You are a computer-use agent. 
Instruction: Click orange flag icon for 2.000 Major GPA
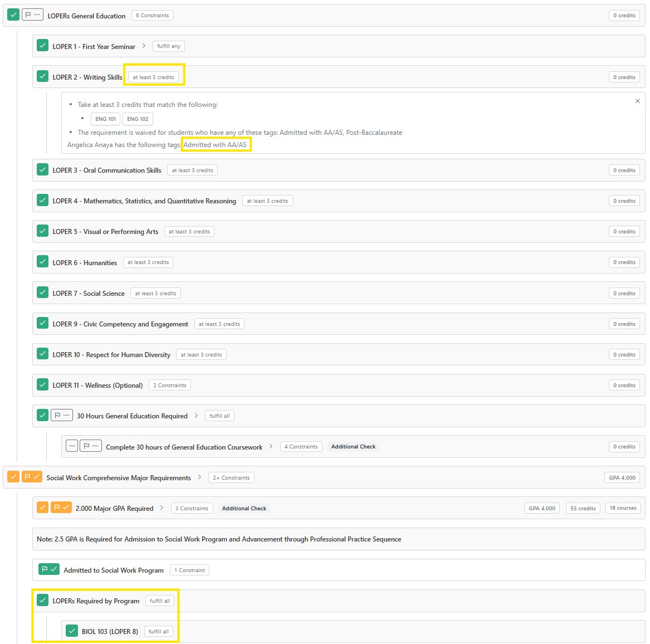tap(61, 508)
